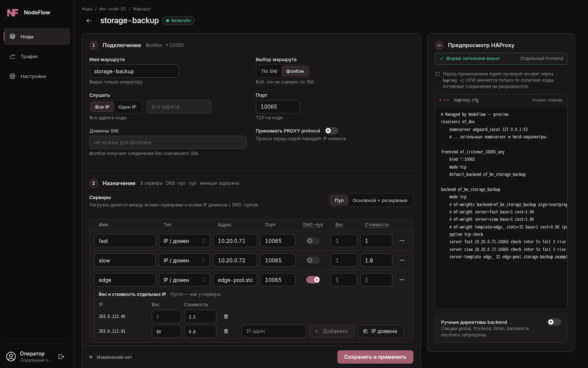Click the Ноды breadcrumb link
Screen dimensions: 588x368
point(87,9)
